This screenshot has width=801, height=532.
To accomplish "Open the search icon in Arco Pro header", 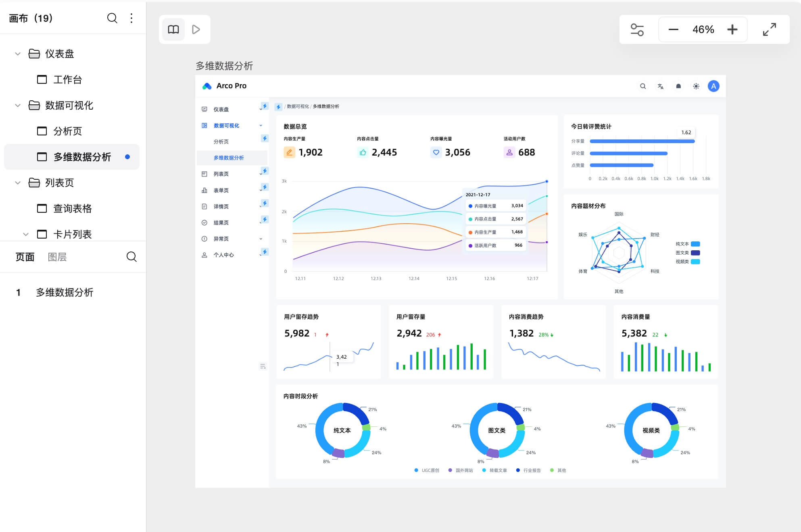I will coord(642,86).
